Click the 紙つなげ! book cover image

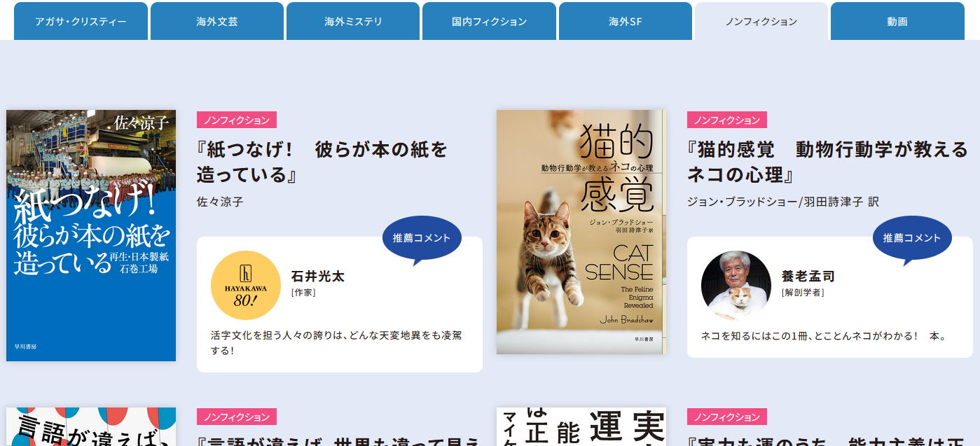coord(91,235)
